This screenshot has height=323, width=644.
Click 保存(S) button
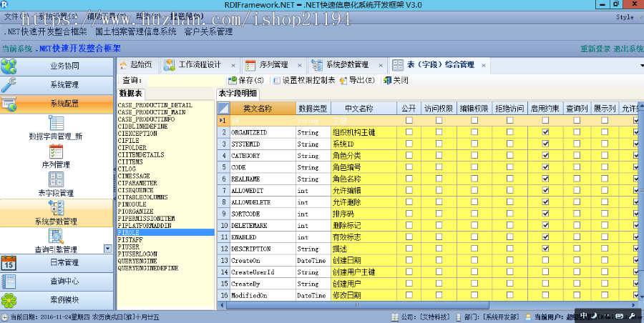tap(246, 81)
